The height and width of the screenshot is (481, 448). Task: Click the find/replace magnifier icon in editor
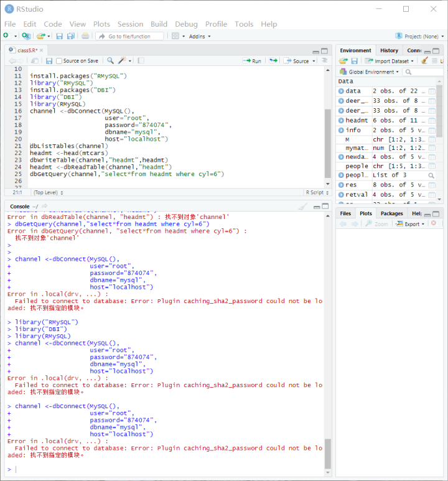pos(110,61)
